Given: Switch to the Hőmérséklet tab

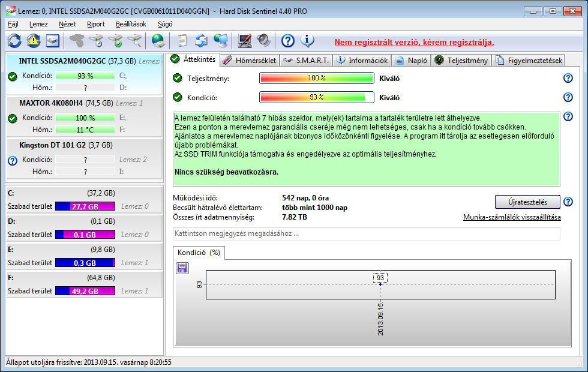Looking at the screenshot, I should [x=250, y=61].
